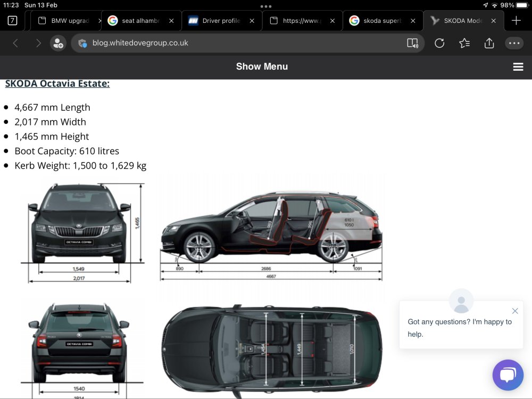Click the '2,017 mm Width' text
Screen dimensions: 532x399
(50, 122)
